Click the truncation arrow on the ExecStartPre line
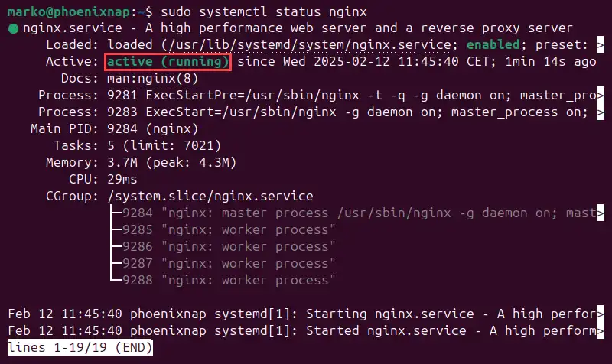This screenshot has width=612, height=364. tap(601, 95)
